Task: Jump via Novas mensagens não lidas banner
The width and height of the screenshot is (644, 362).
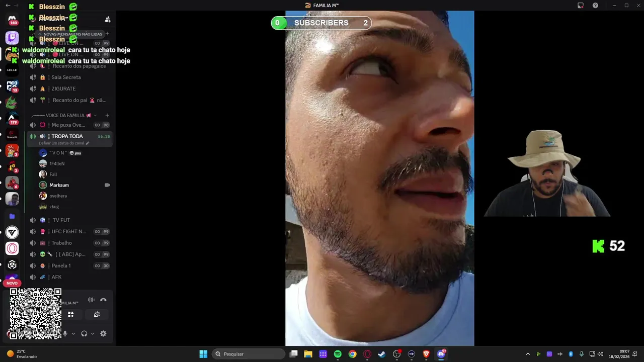Action: click(x=70, y=34)
